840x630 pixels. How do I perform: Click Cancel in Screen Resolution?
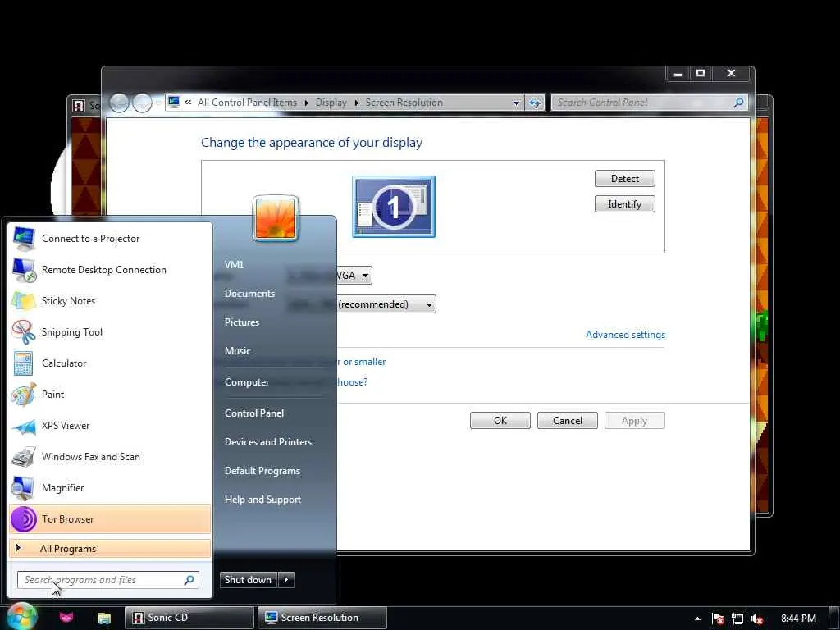click(x=568, y=421)
